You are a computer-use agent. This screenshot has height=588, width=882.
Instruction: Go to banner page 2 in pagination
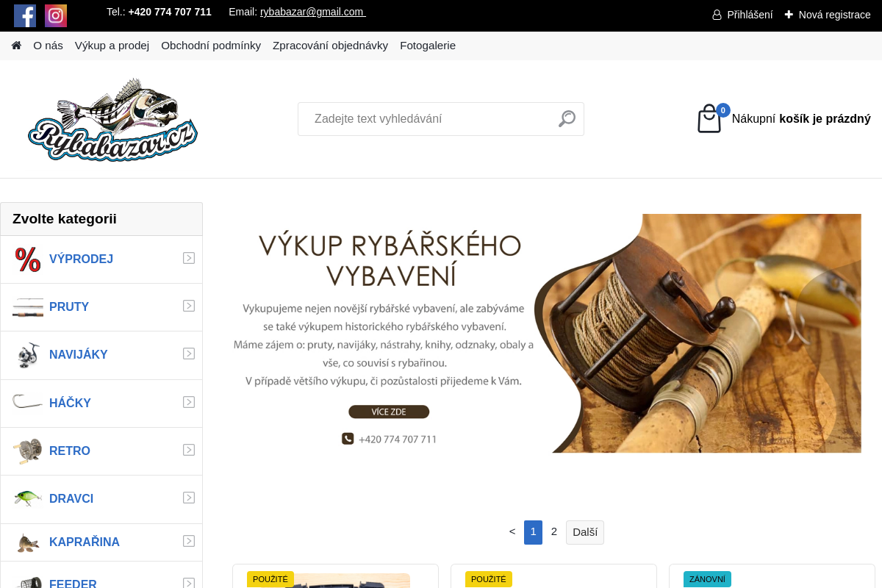point(553,531)
